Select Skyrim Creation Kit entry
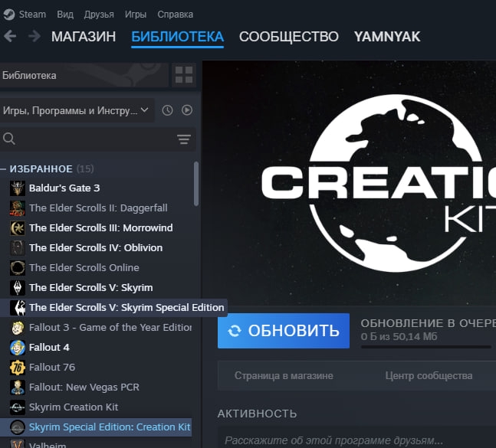 click(74, 407)
